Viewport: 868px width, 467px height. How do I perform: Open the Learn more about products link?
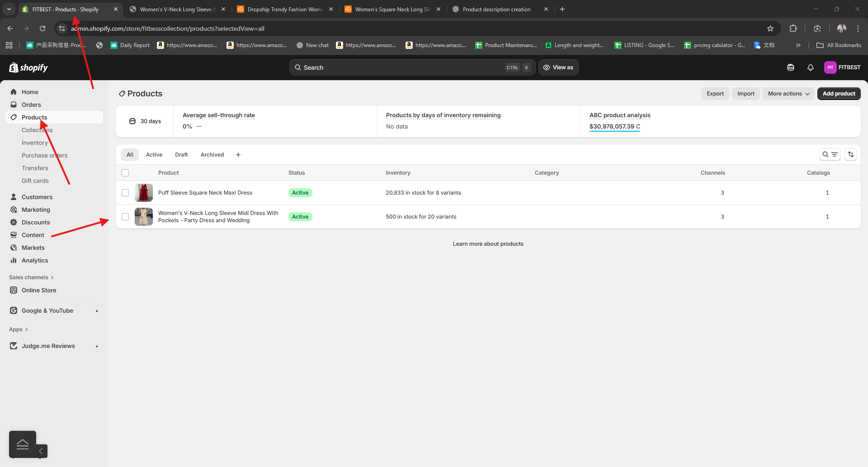point(488,244)
